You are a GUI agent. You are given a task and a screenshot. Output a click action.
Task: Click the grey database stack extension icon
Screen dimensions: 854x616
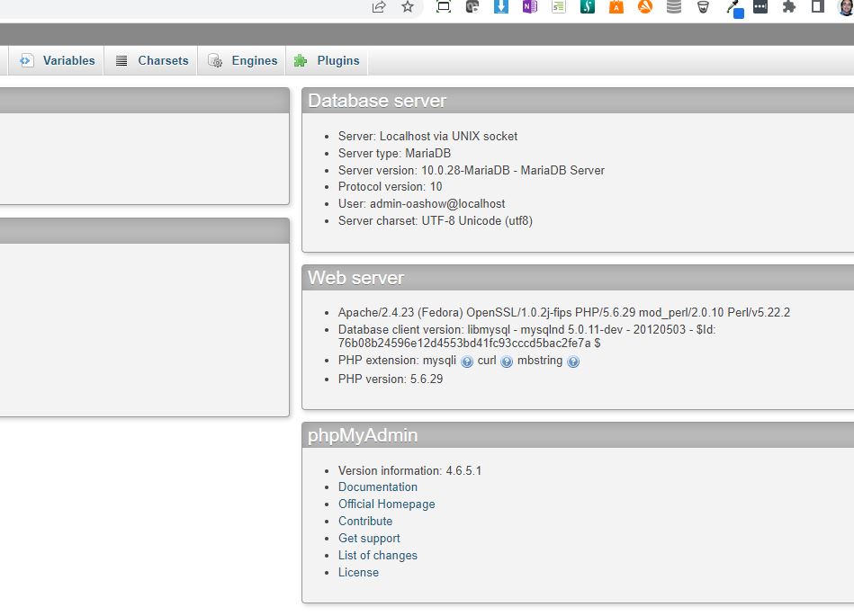(674, 6)
